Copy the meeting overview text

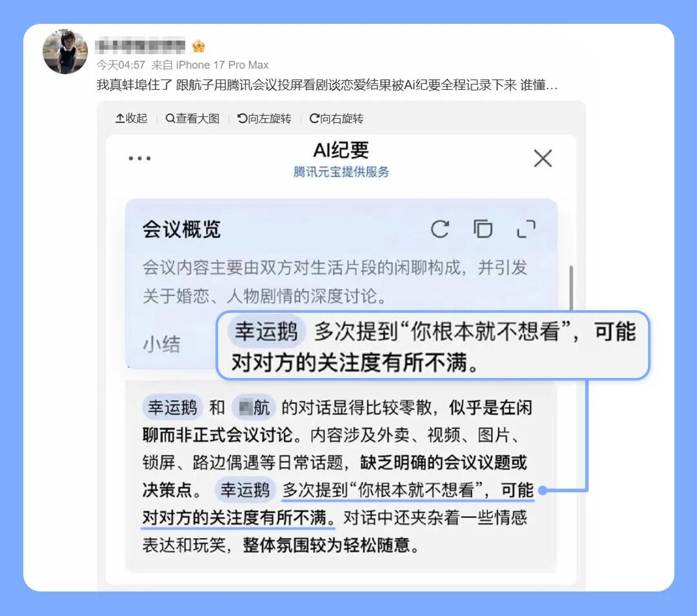(483, 229)
